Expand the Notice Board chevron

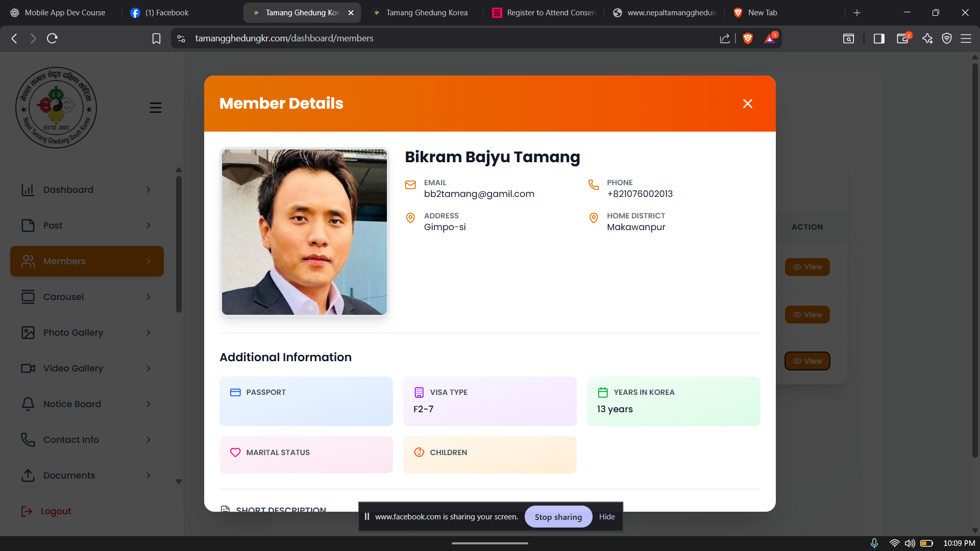[x=149, y=404]
